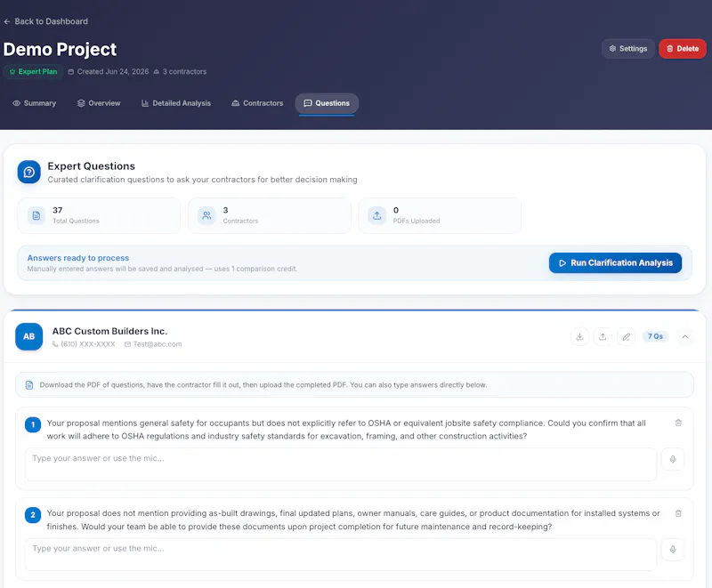Click the Test@abc.com email
Viewport: 712px width, 588px height.
[x=158, y=344]
